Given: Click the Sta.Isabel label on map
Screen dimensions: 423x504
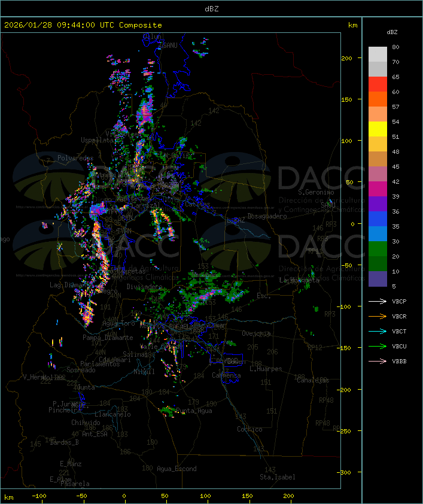Looking at the screenshot, I should click(x=277, y=477).
